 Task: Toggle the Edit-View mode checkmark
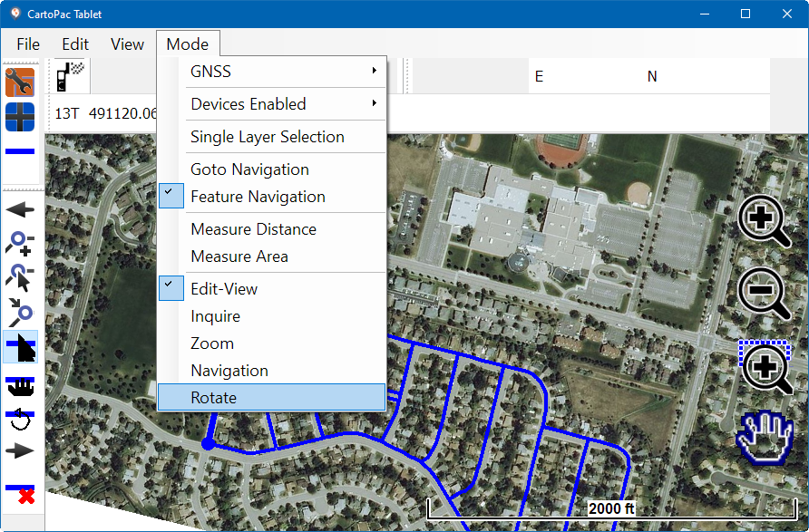[224, 289]
